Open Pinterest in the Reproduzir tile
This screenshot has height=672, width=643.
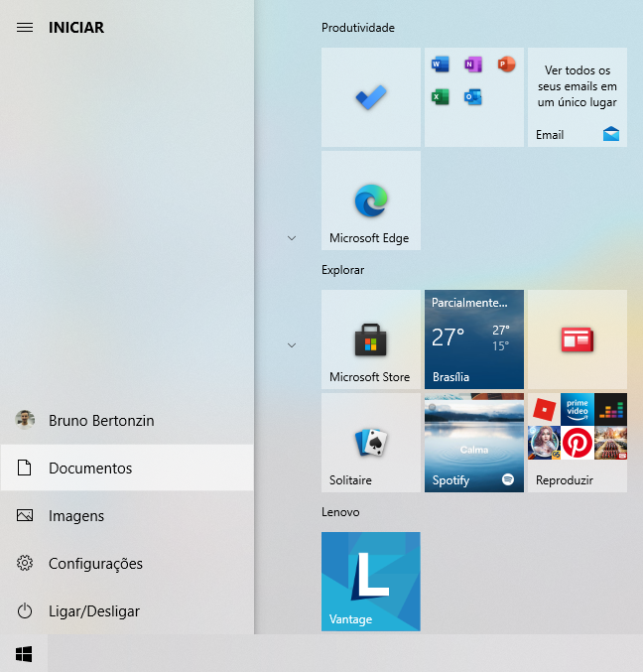tap(578, 443)
